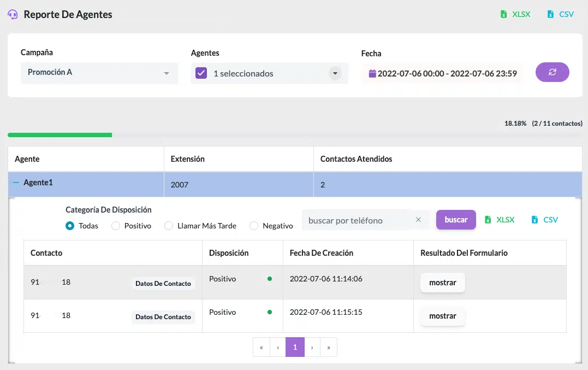Select the Positivo radio option
The width and height of the screenshot is (588, 370).
pos(116,226)
